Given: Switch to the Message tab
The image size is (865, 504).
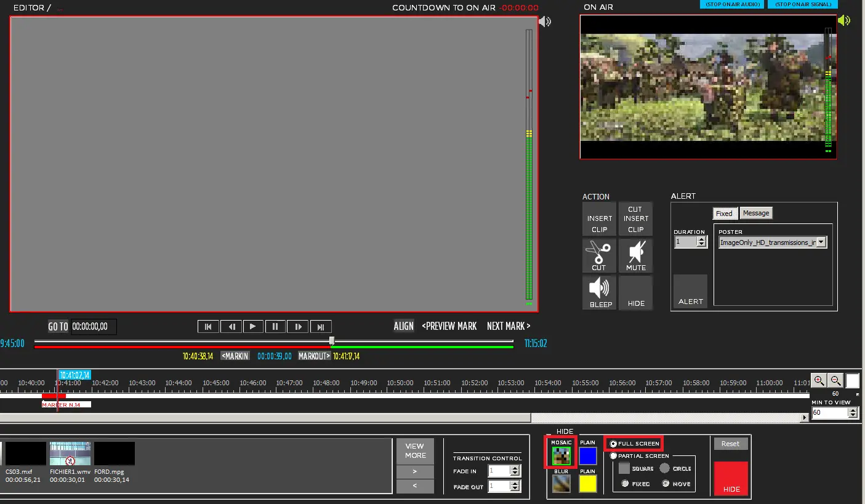Looking at the screenshot, I should 755,213.
